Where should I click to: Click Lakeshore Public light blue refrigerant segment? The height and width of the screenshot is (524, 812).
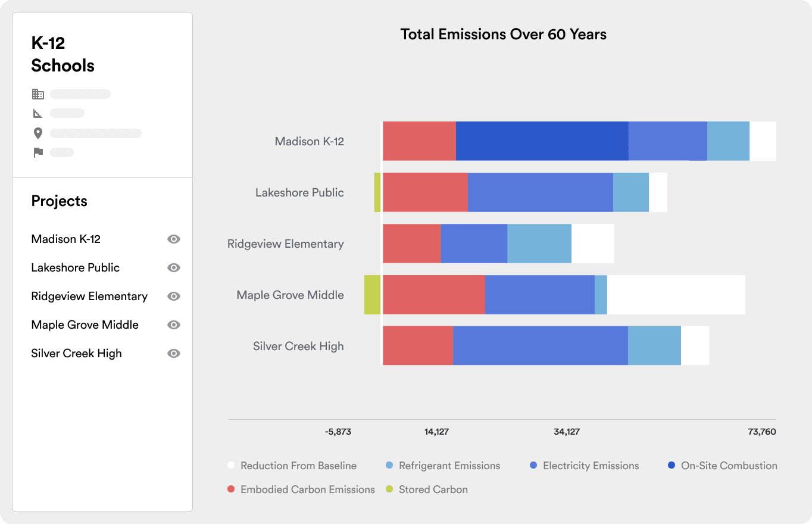click(x=631, y=192)
